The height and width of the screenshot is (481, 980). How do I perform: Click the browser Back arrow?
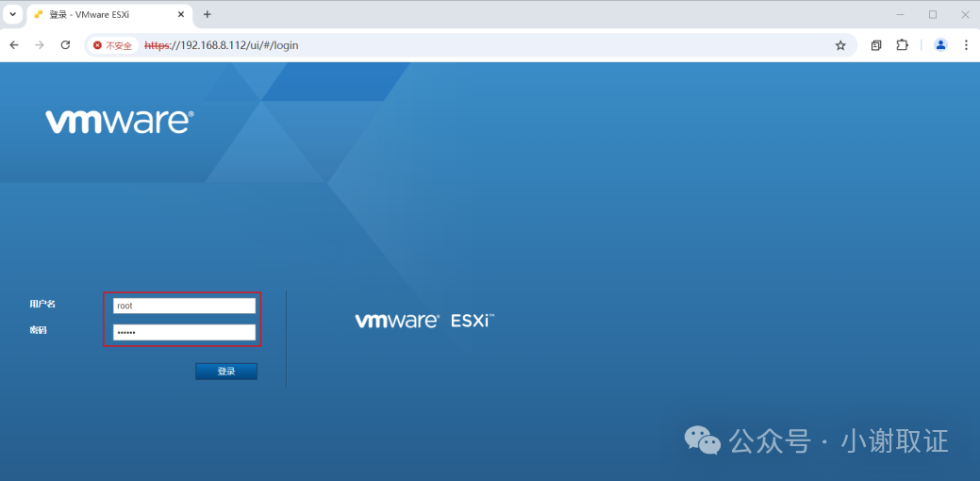[x=14, y=45]
